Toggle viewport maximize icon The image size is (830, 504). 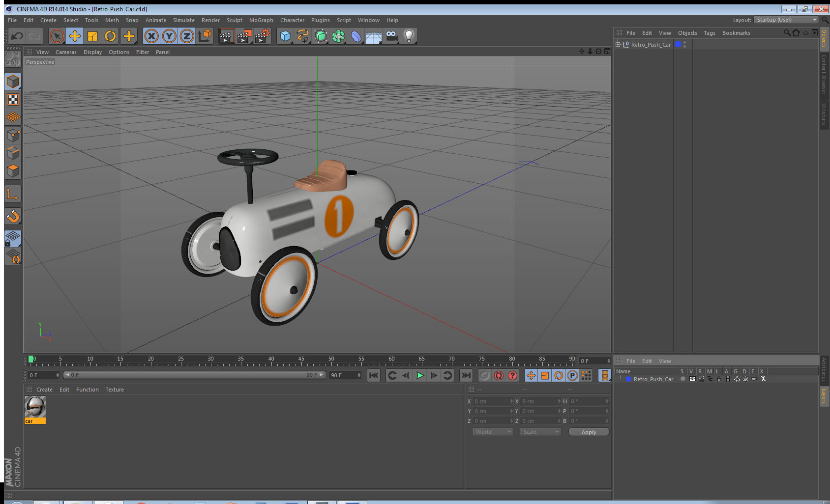coord(607,52)
